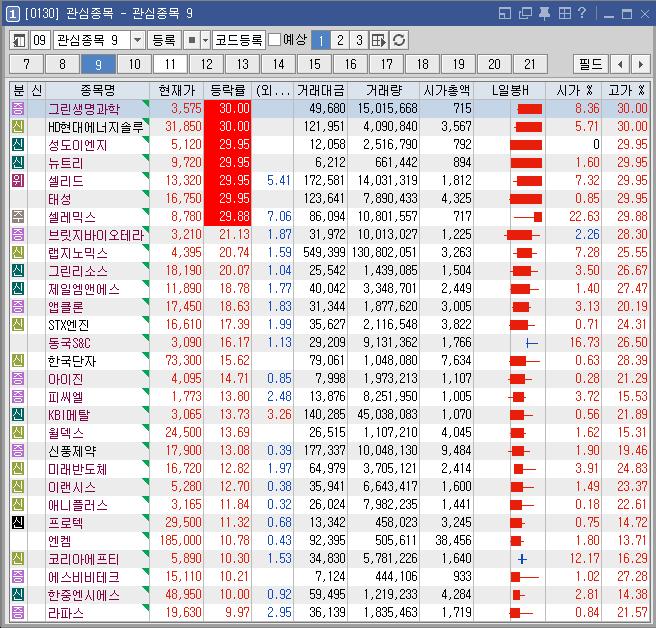Click the group code field showing 09
The image size is (656, 628).
[40, 40]
